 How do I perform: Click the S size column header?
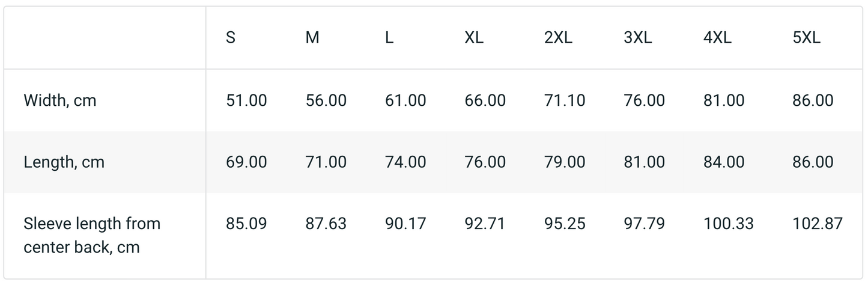(231, 38)
